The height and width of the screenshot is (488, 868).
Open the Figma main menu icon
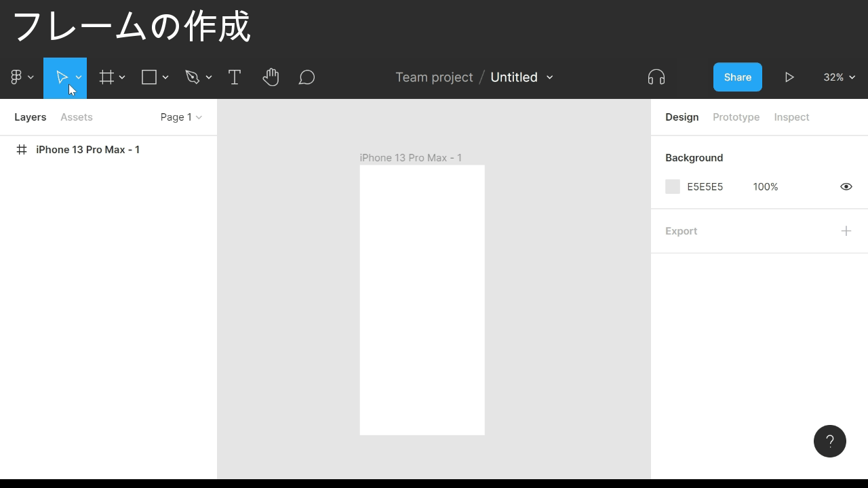(16, 77)
